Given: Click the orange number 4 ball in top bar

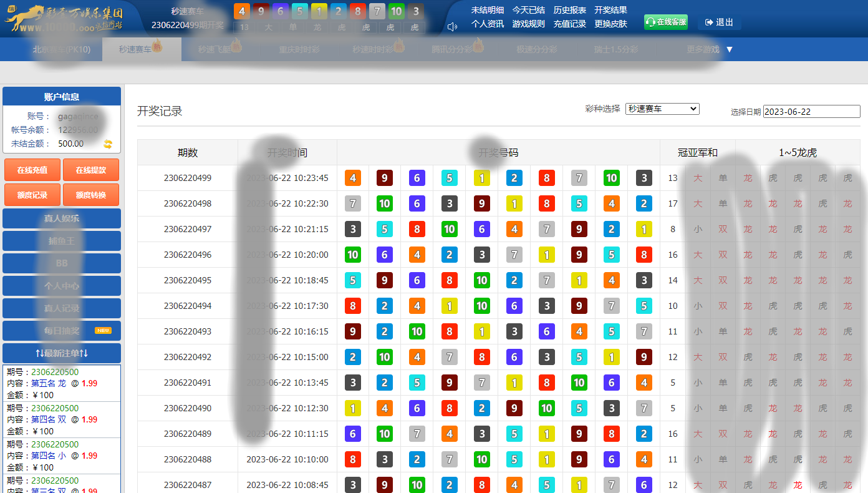Looking at the screenshot, I should [x=242, y=11].
